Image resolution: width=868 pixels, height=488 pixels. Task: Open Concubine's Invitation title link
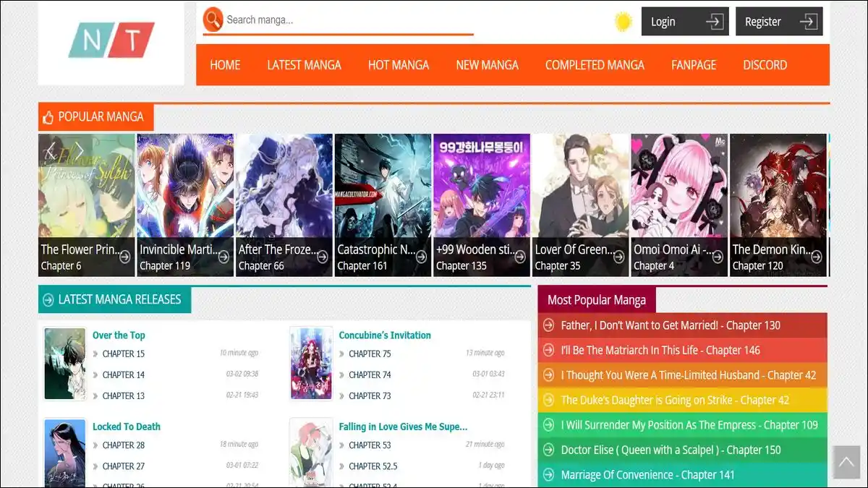[x=385, y=335]
